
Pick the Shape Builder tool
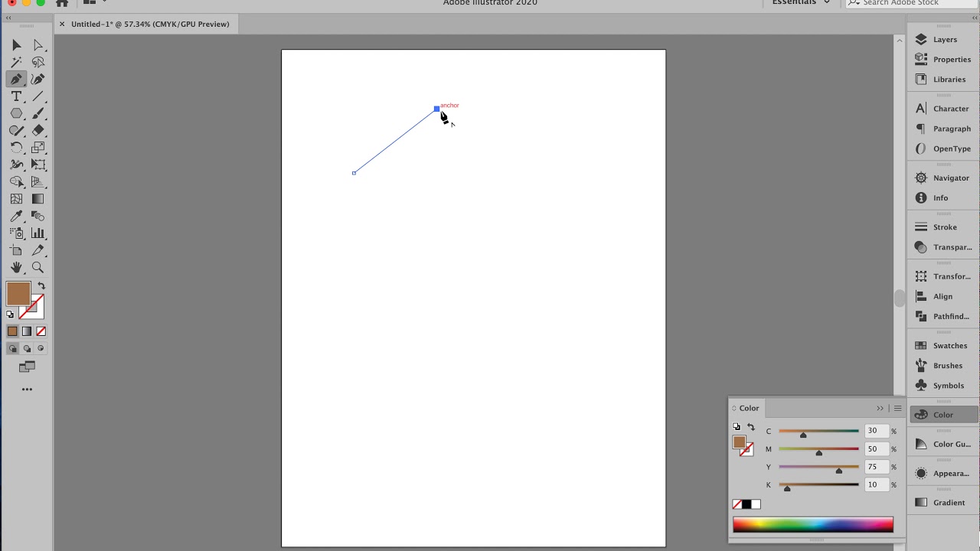[16, 181]
